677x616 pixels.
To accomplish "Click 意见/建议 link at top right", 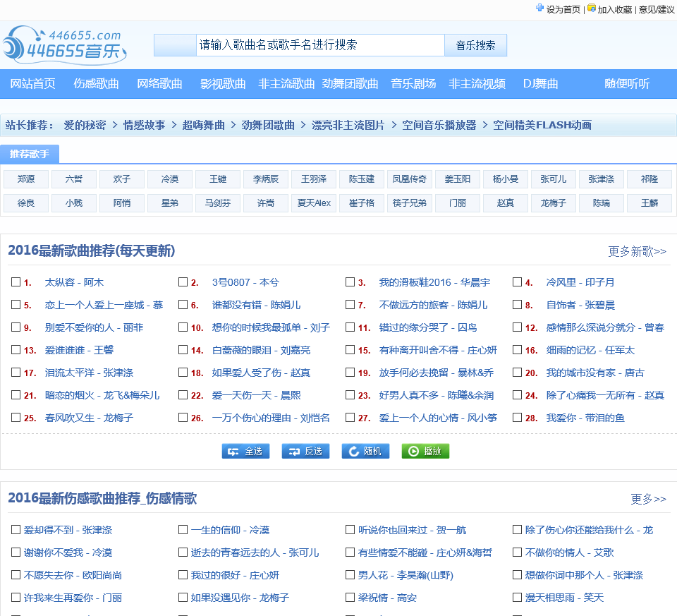I will click(657, 9).
